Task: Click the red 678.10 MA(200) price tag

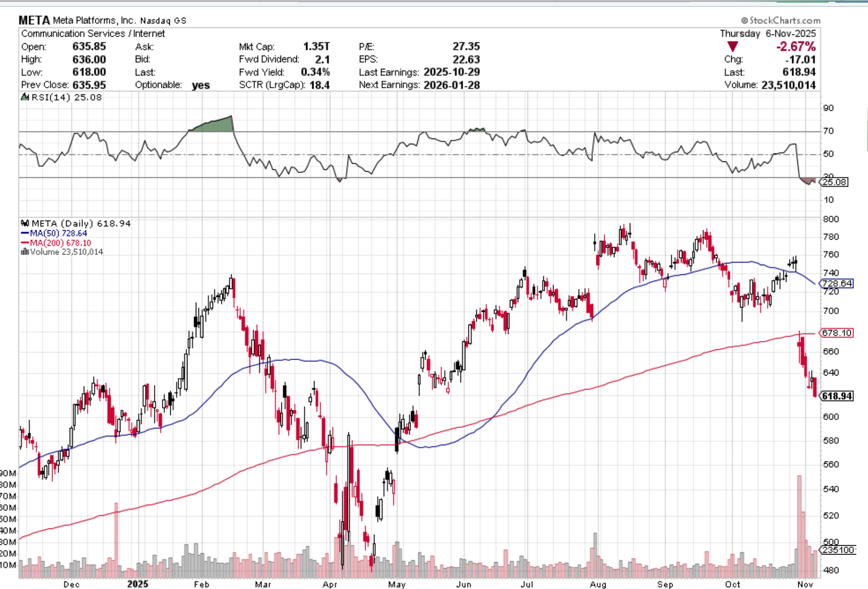Action: tap(837, 333)
